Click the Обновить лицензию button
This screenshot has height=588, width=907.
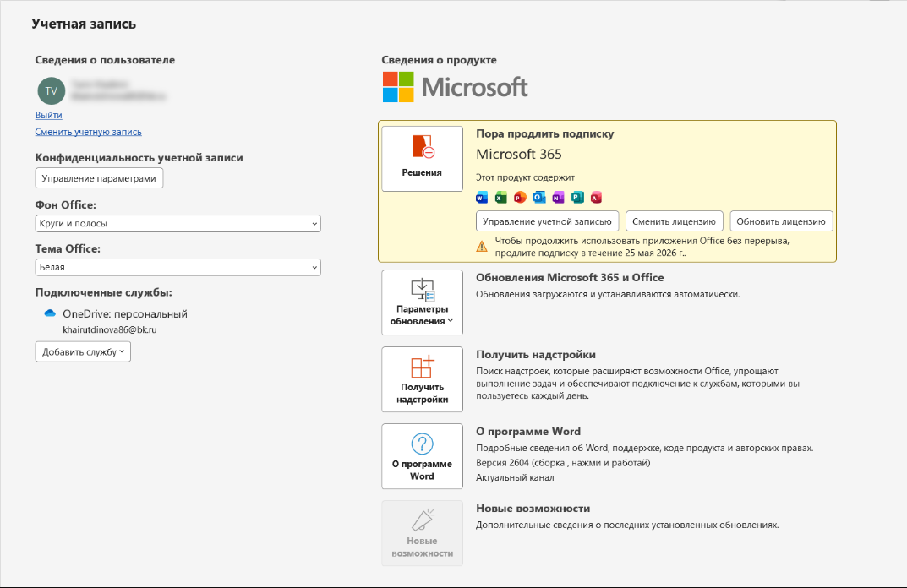[781, 221]
